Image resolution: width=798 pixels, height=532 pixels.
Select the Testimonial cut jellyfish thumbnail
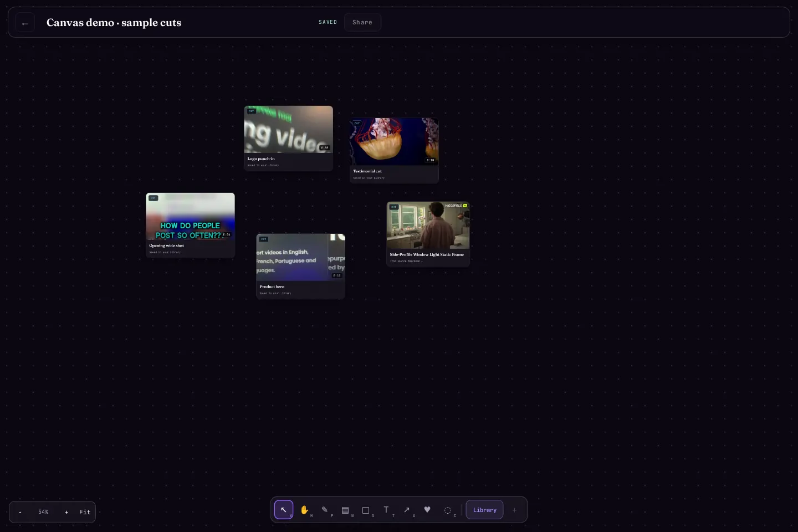394,142
